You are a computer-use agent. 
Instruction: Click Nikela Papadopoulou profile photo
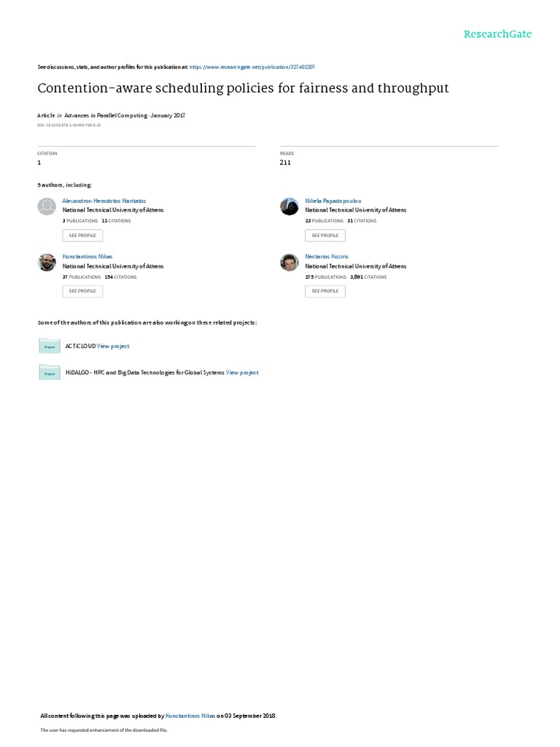point(289,206)
